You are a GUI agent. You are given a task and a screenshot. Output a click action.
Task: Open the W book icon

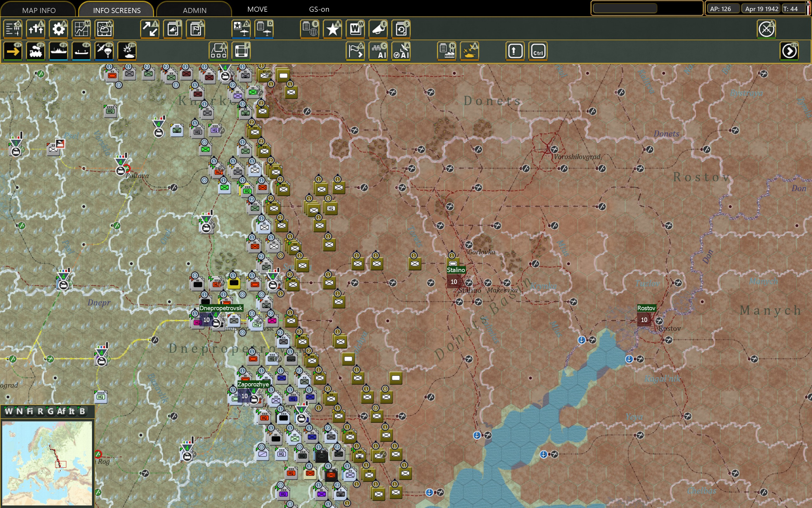pos(355,29)
